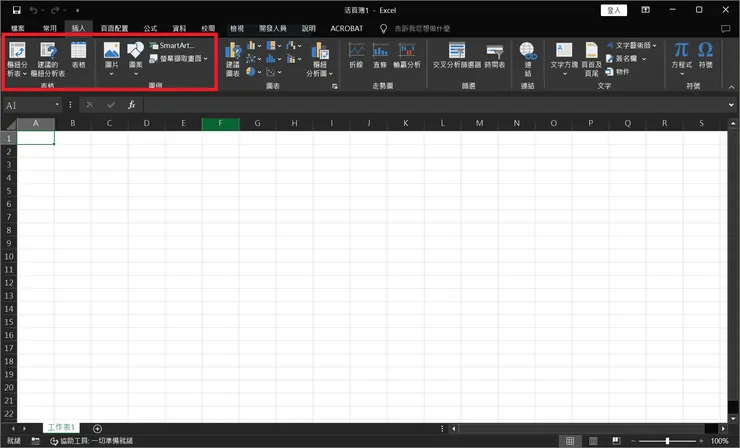The height and width of the screenshot is (448, 740).
Task: Open the pie chart dropdown
Action: tap(254, 72)
